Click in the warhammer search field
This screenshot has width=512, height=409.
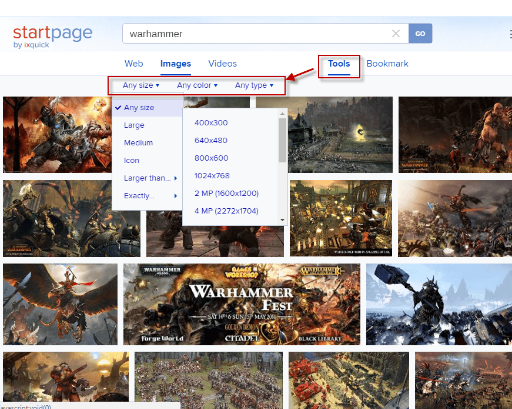(257, 33)
